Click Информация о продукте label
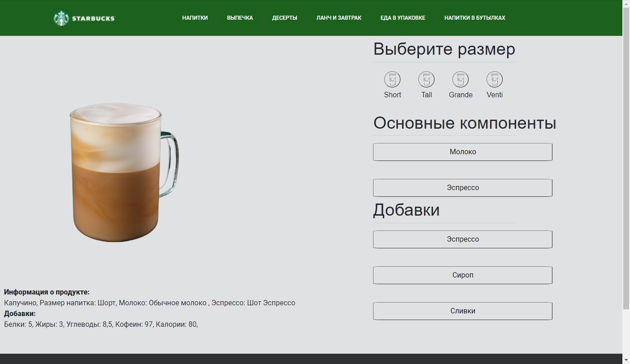Image resolution: width=630 pixels, height=364 pixels. coord(47,292)
